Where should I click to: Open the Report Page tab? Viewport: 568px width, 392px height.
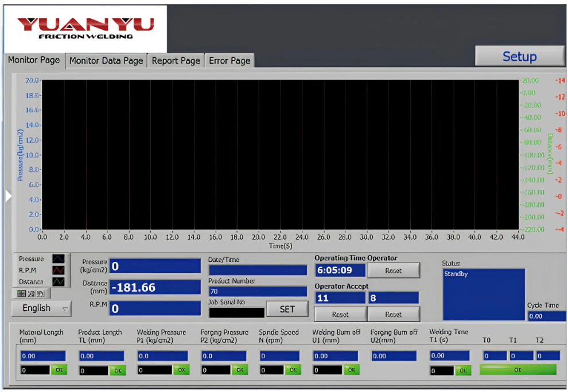click(176, 61)
